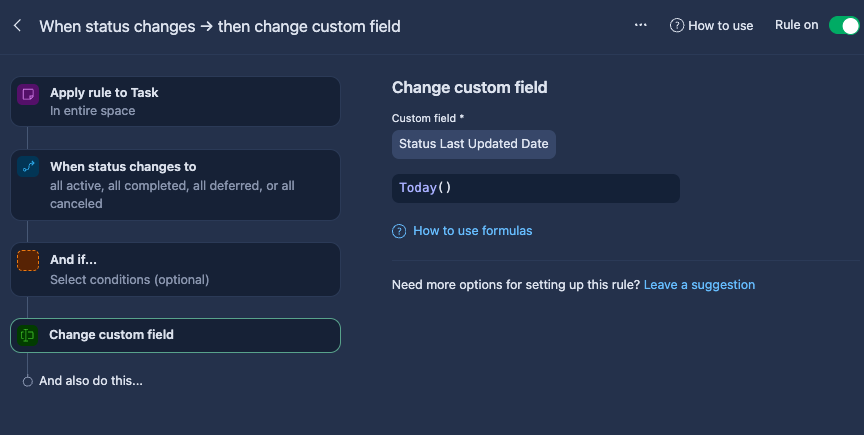Click the orange dashed condition icon
Viewport: 864px width, 435px height.
pyautogui.click(x=28, y=261)
